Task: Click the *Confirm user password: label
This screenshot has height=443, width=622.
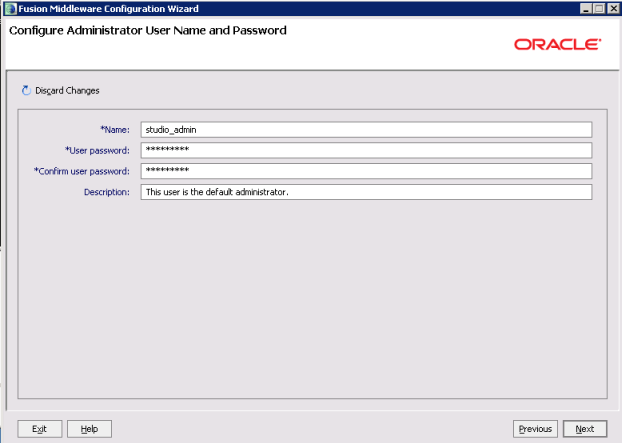Action: click(x=82, y=171)
